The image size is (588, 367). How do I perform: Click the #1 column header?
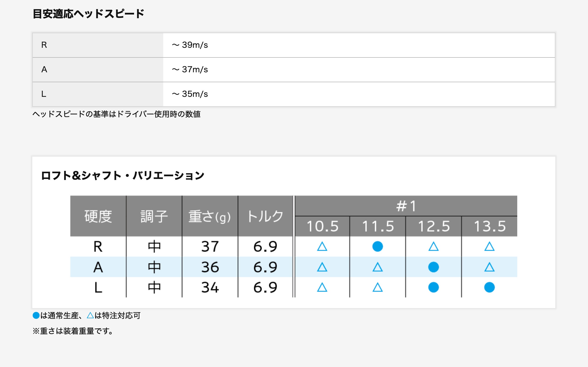coord(406,206)
